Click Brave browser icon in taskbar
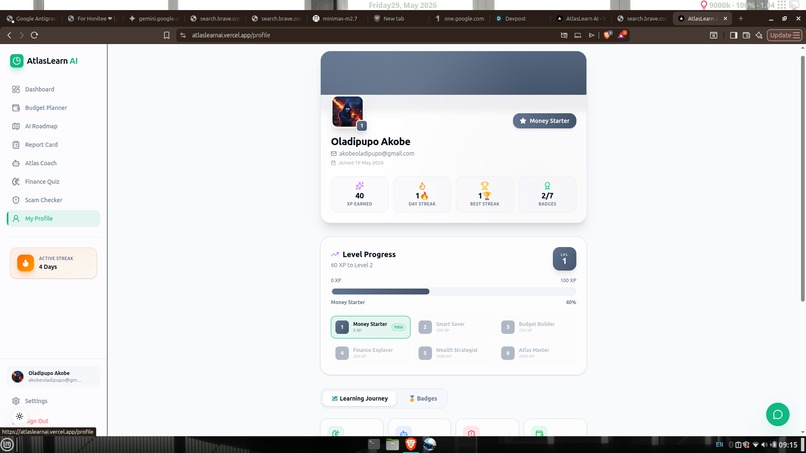The width and height of the screenshot is (806, 453). pos(411,444)
